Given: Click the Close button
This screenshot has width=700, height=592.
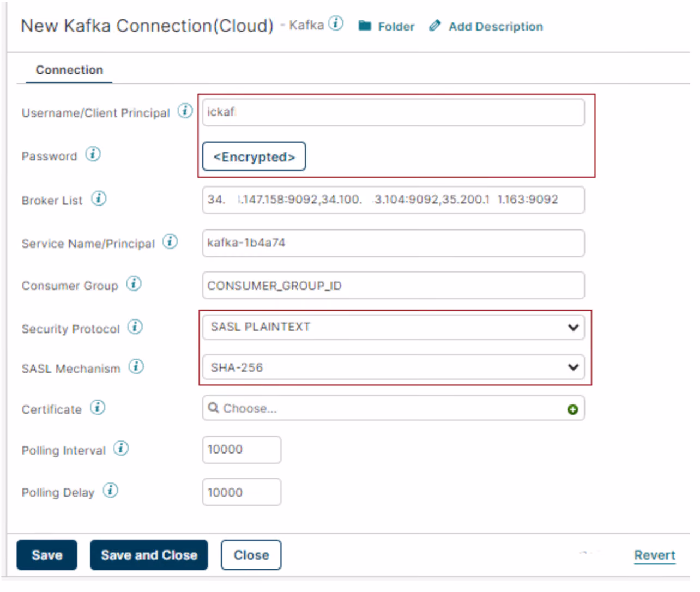Looking at the screenshot, I should (x=251, y=555).
